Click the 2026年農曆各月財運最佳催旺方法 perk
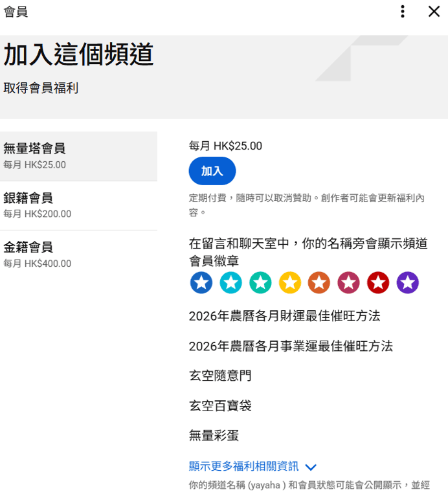This screenshot has height=496, width=448. coord(285,316)
